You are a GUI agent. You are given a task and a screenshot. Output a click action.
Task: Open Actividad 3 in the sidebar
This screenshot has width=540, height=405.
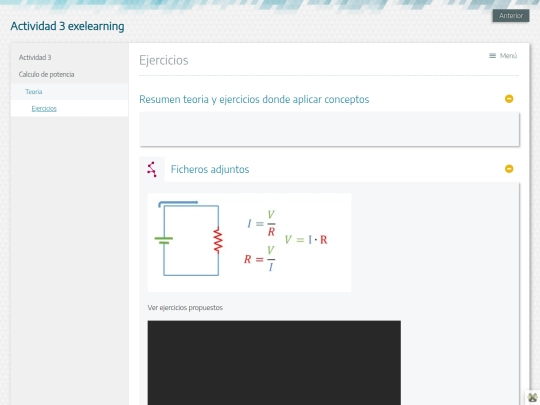pos(35,58)
